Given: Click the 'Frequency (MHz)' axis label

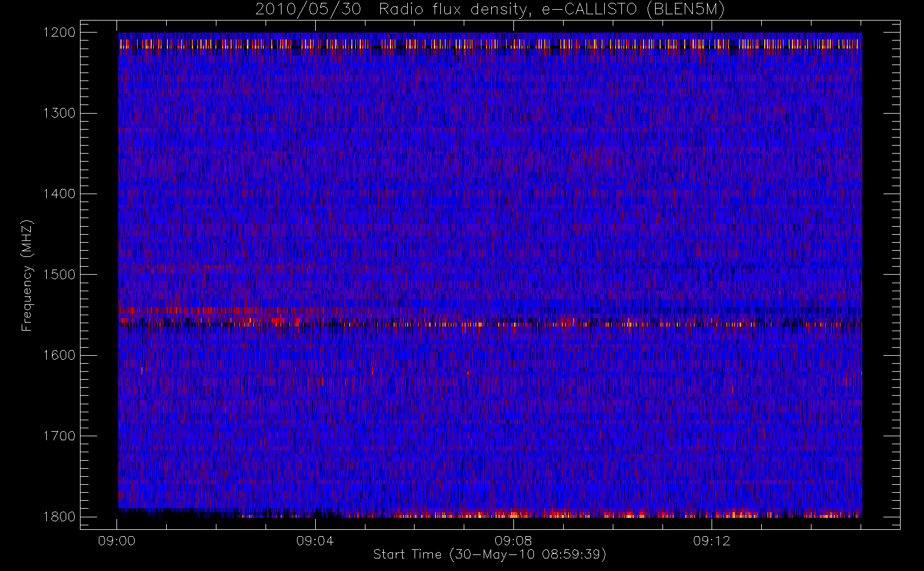Looking at the screenshot, I should coord(26,275).
